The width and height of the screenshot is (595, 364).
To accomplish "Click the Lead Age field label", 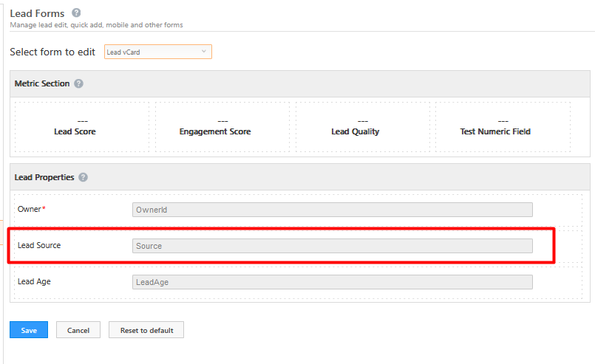I will click(34, 281).
